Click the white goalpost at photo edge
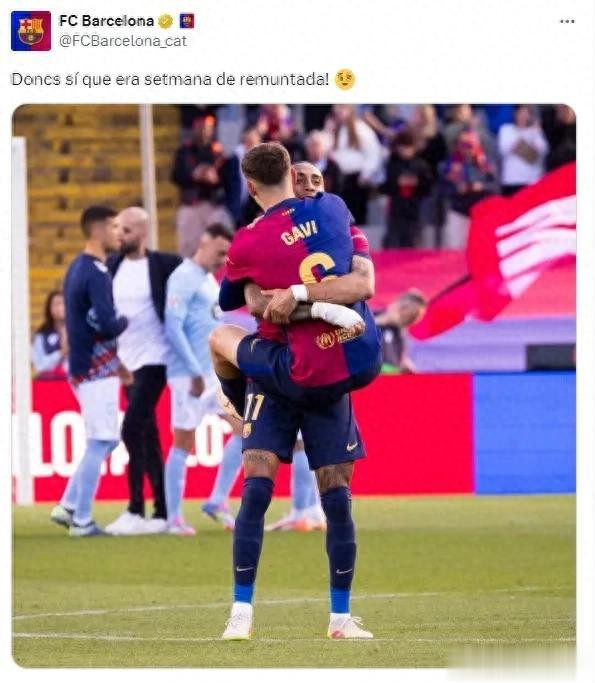 (x=21, y=320)
